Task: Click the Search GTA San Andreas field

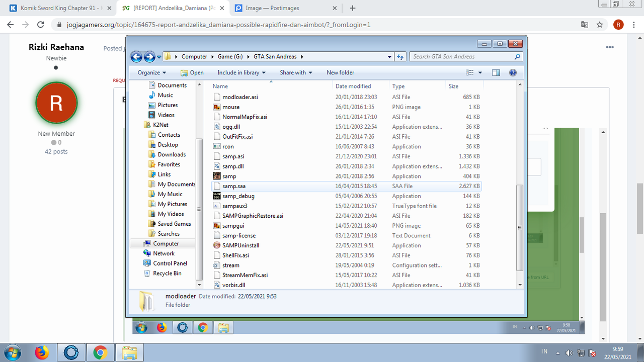Action: coord(466,57)
